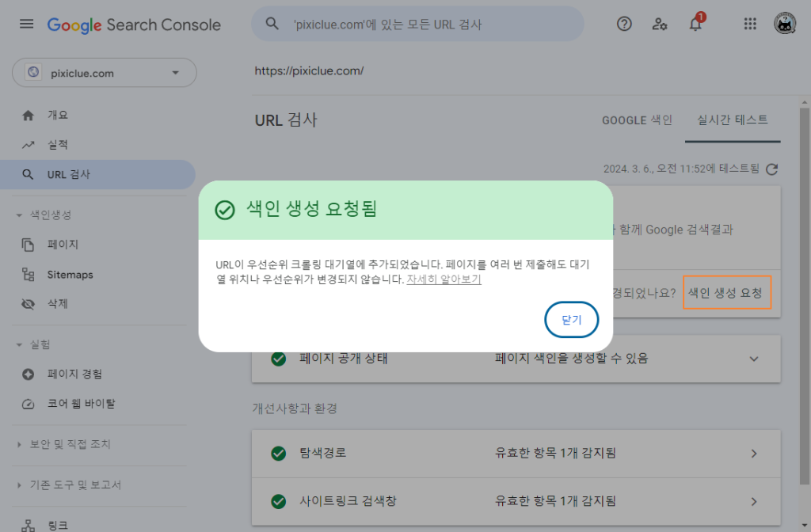The image size is (811, 532).
Task: Click the gauge icon next to 코어 웹 바이탈
Action: pos(28,405)
